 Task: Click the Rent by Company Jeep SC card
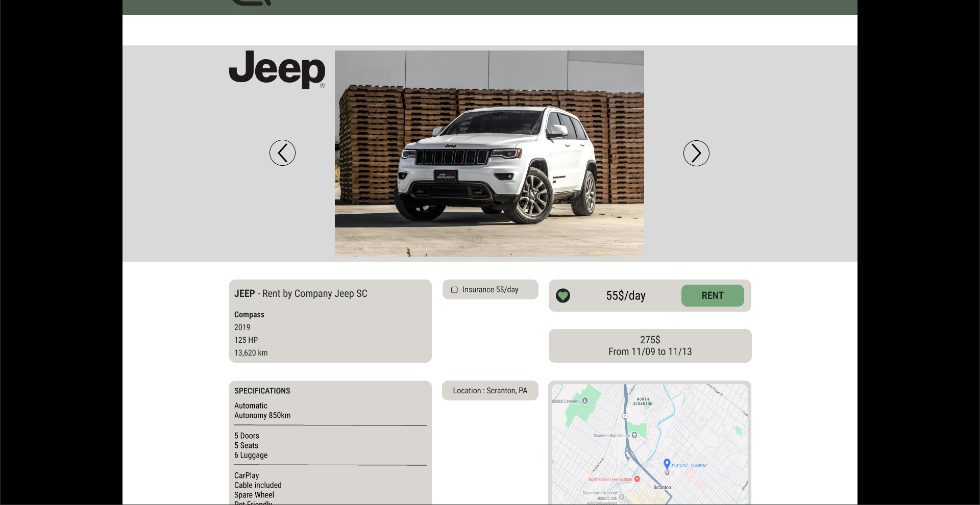[x=330, y=321]
